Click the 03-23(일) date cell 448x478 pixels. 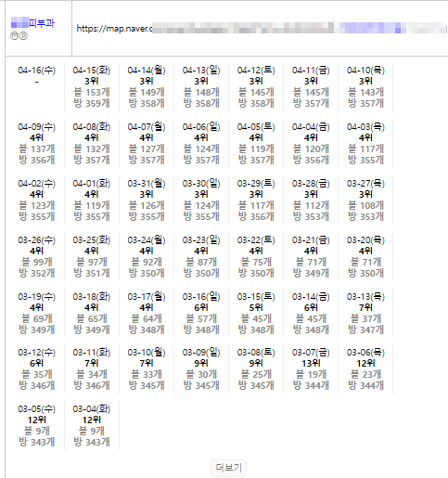coord(201,256)
